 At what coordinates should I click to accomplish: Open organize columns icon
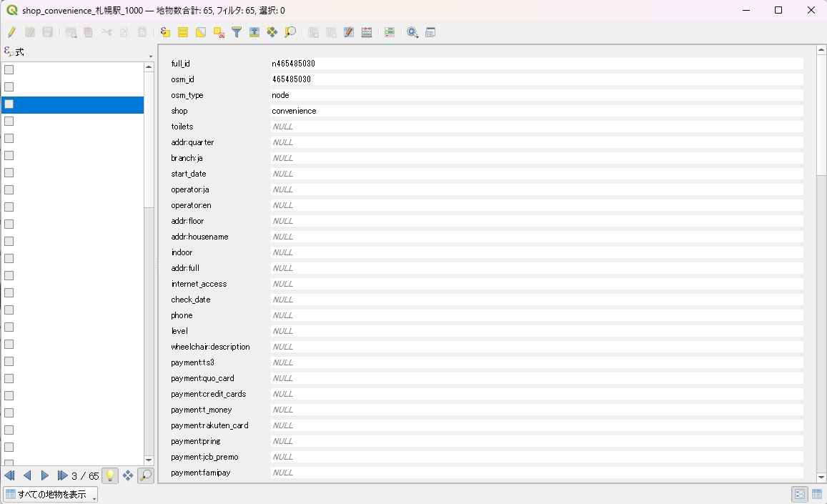pos(349,33)
